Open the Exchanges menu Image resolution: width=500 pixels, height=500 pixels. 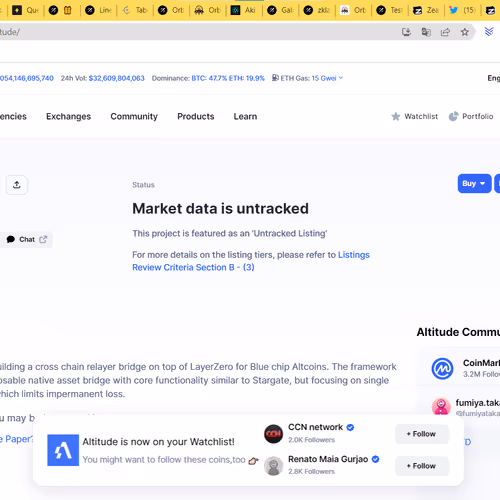[x=68, y=116]
